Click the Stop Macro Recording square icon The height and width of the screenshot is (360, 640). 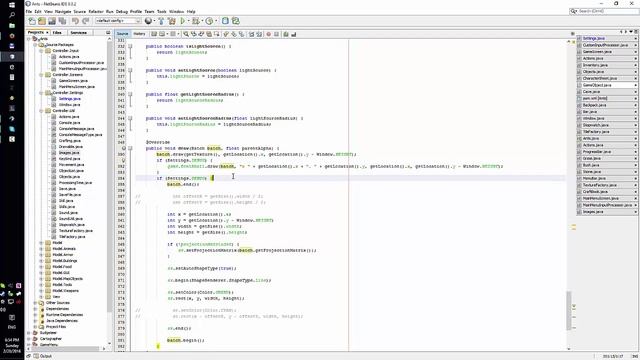(x=276, y=34)
